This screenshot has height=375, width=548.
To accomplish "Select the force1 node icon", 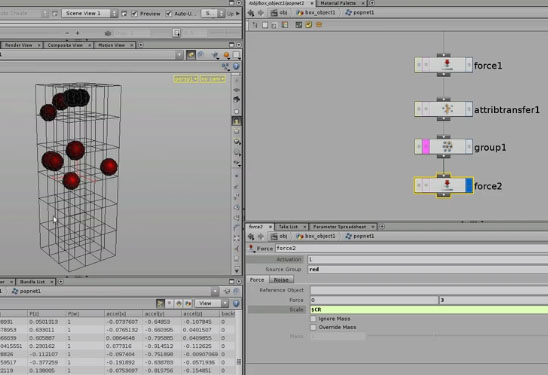I will pos(447,65).
